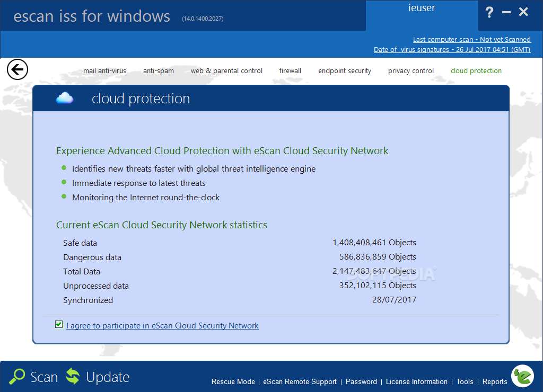Click the ieuser account label
543x392 pixels.
(x=422, y=8)
